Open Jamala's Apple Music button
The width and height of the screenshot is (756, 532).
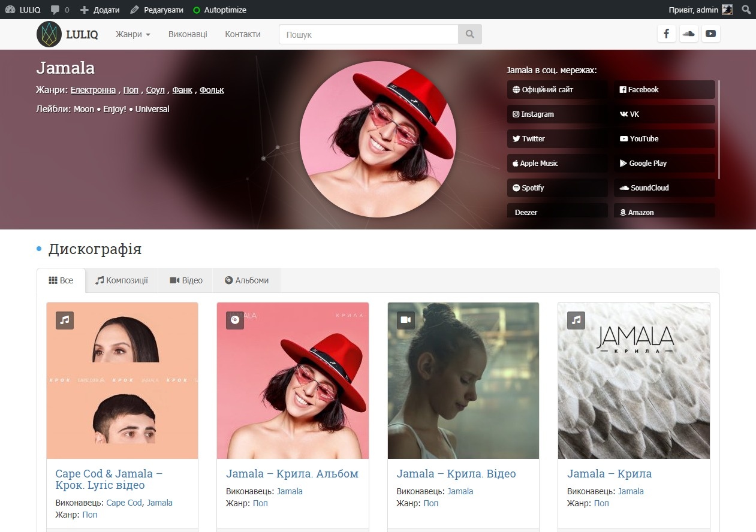click(557, 164)
